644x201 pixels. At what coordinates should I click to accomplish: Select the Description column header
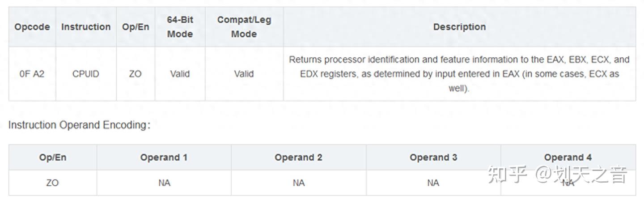coord(459,27)
